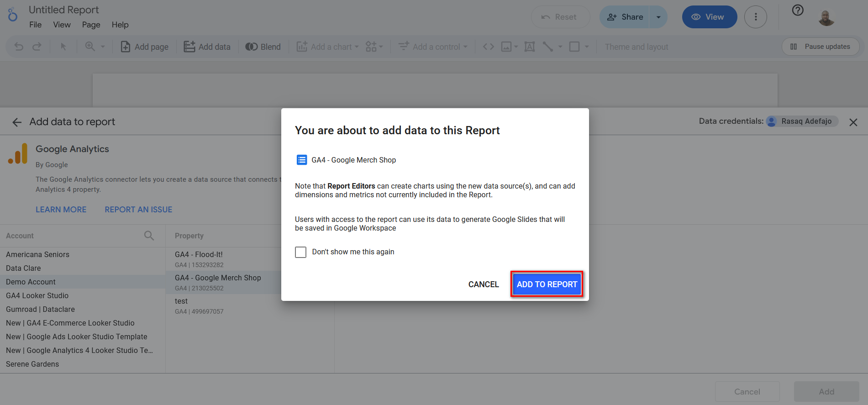
Task: Click the help question mark icon
Action: point(798,10)
